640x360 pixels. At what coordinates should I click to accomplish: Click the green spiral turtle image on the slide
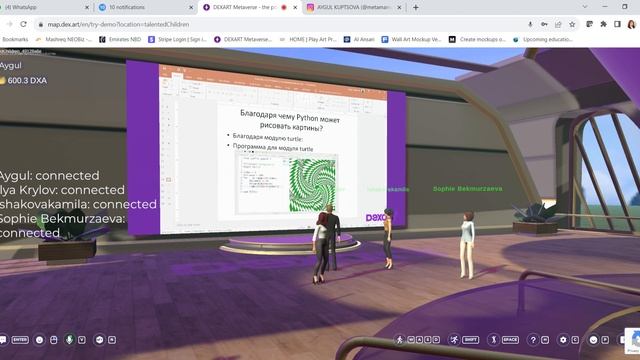click(x=312, y=185)
